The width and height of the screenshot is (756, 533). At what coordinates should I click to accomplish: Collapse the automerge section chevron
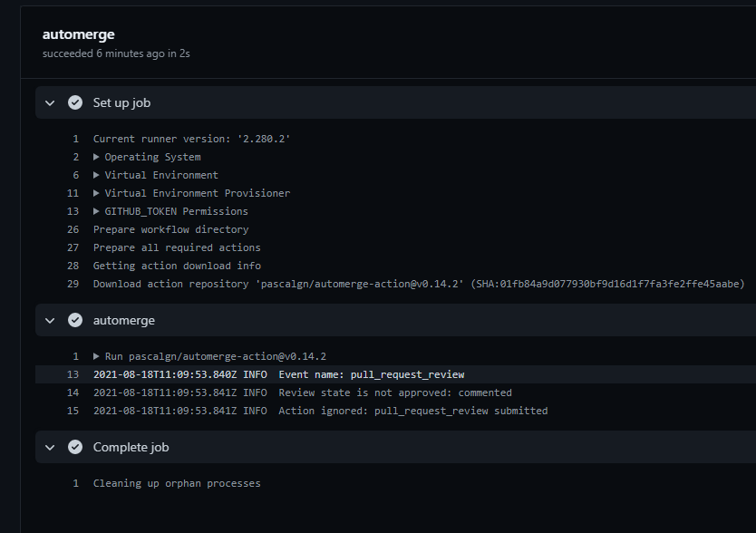coord(49,320)
